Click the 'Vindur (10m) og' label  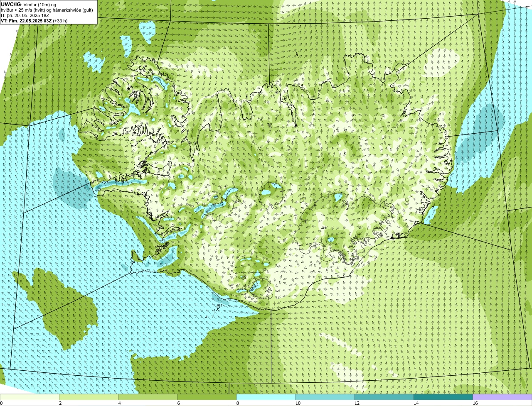[39, 5]
